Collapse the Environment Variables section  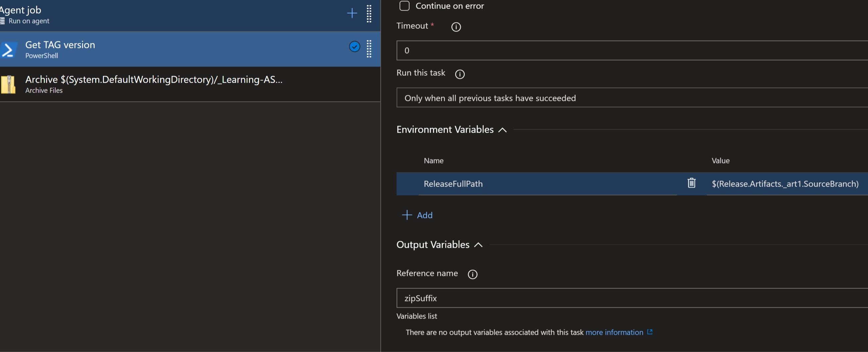pos(503,129)
